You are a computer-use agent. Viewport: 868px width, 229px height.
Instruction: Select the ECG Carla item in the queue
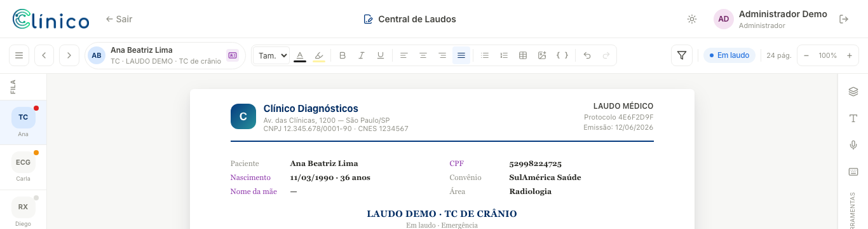(x=23, y=167)
